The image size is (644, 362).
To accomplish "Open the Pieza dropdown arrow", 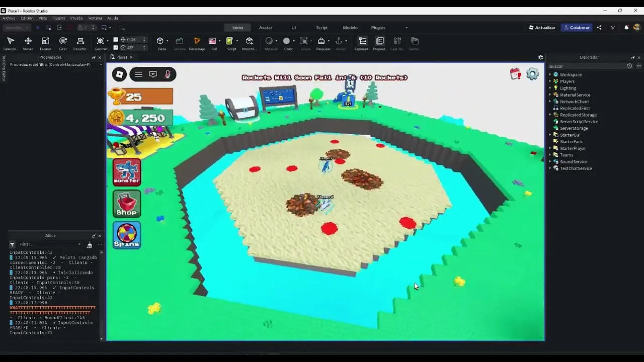I will click(168, 41).
